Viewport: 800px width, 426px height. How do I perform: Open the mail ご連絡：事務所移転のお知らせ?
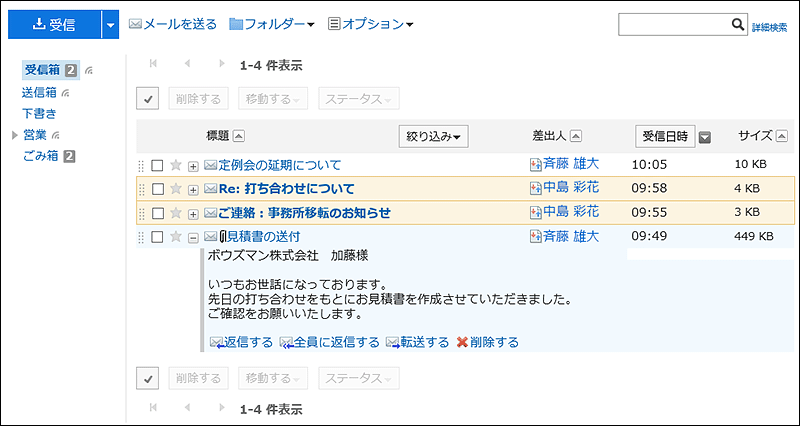point(305,213)
